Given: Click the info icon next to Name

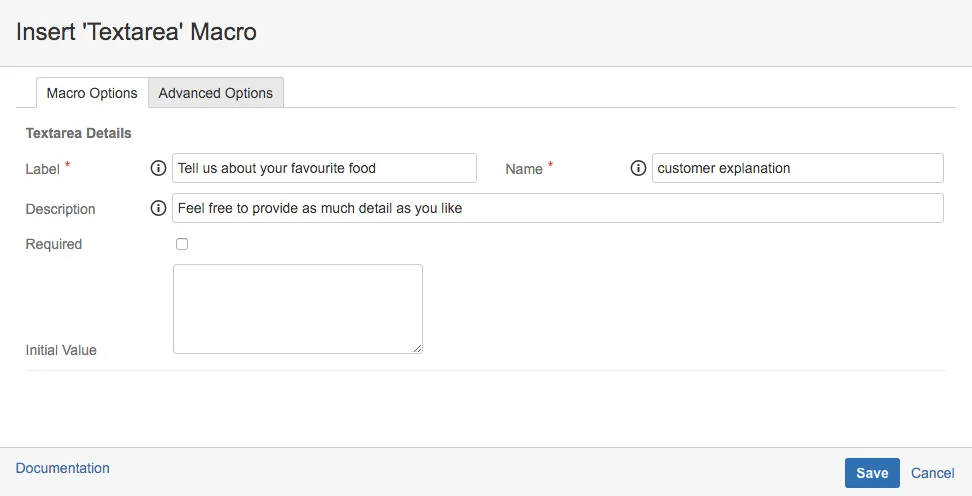Looking at the screenshot, I should [638, 168].
